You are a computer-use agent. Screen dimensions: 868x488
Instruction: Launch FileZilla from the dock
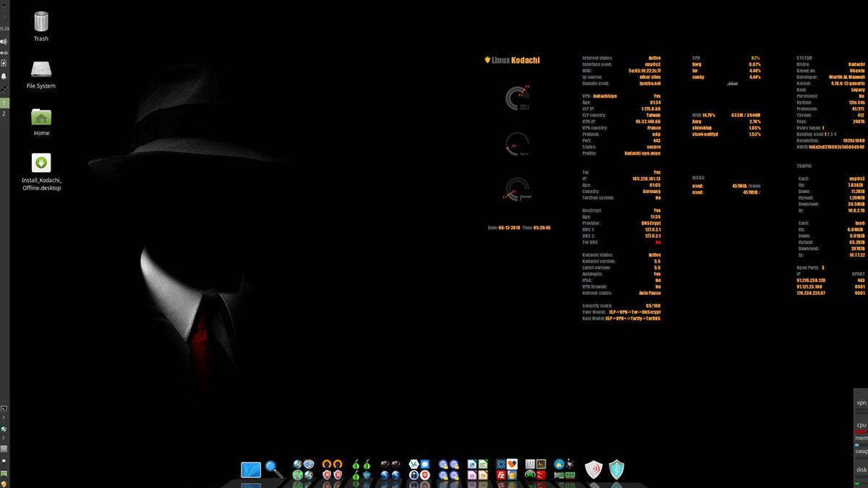pos(500,474)
